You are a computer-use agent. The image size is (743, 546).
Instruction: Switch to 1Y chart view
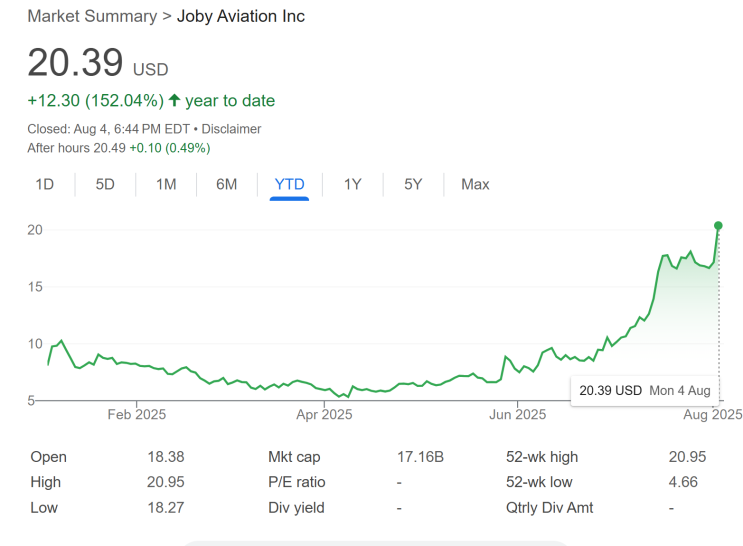[x=352, y=184]
